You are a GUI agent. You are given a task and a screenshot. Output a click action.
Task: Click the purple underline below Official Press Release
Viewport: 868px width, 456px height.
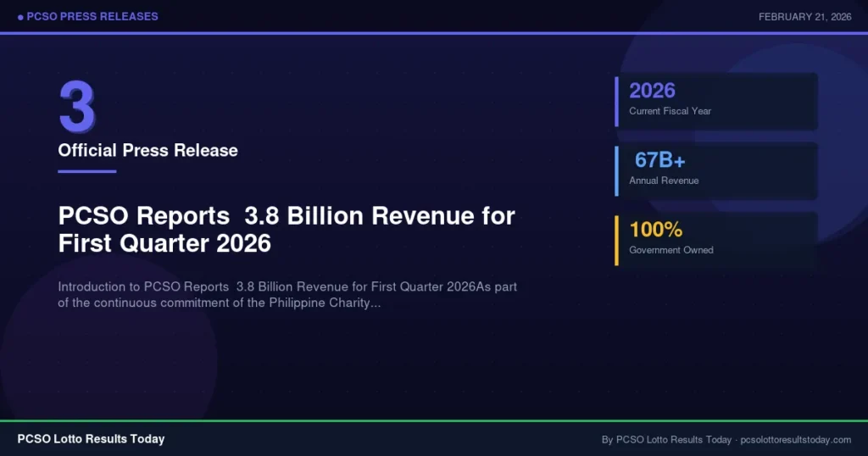(86, 171)
